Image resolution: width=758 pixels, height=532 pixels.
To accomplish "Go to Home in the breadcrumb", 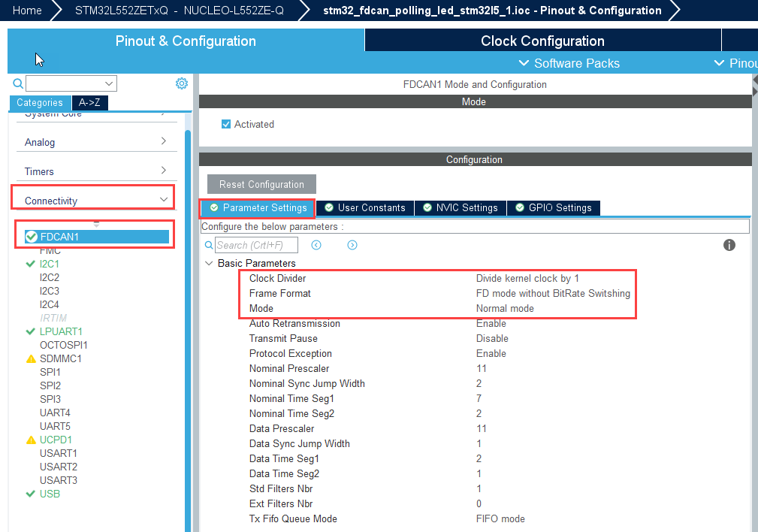I will (27, 11).
